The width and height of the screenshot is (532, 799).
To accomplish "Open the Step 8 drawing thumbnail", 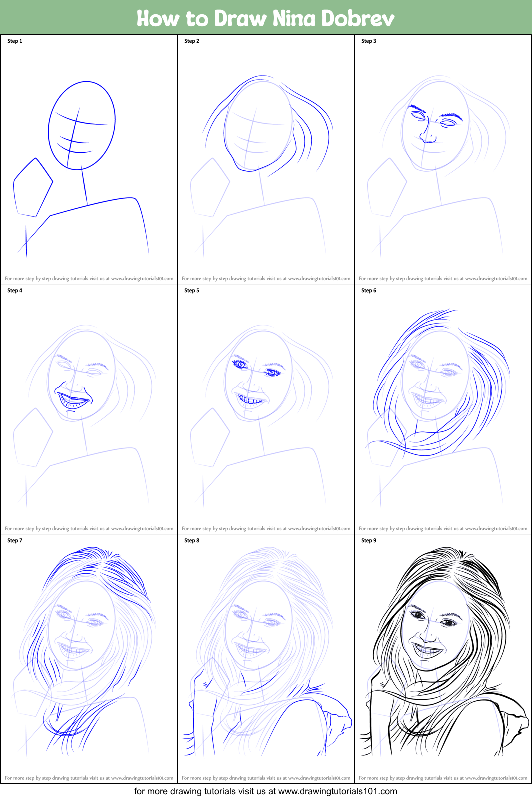I will (266, 659).
